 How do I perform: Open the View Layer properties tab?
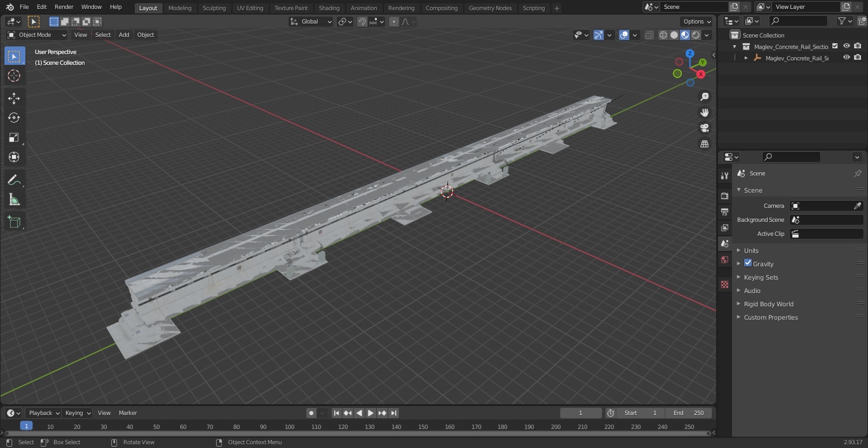click(724, 227)
